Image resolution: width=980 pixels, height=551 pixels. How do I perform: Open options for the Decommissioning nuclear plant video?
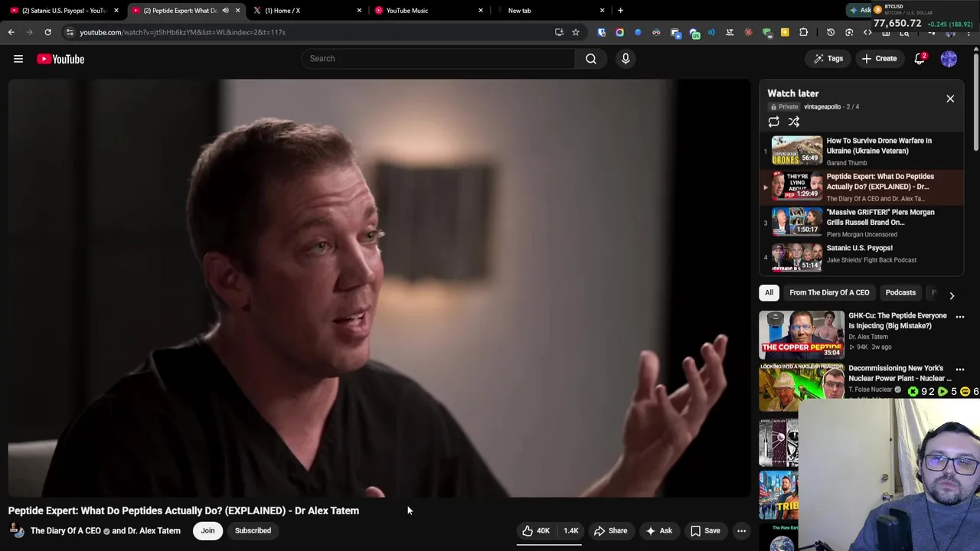click(x=960, y=370)
